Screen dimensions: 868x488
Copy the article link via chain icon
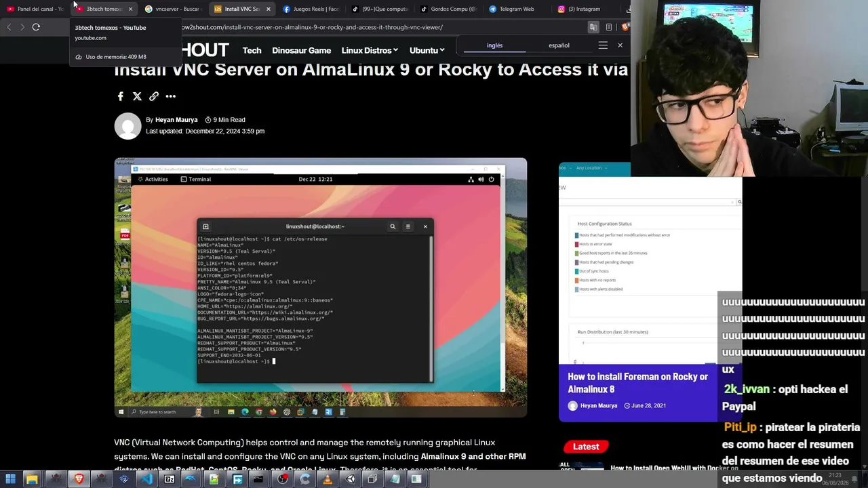point(154,97)
